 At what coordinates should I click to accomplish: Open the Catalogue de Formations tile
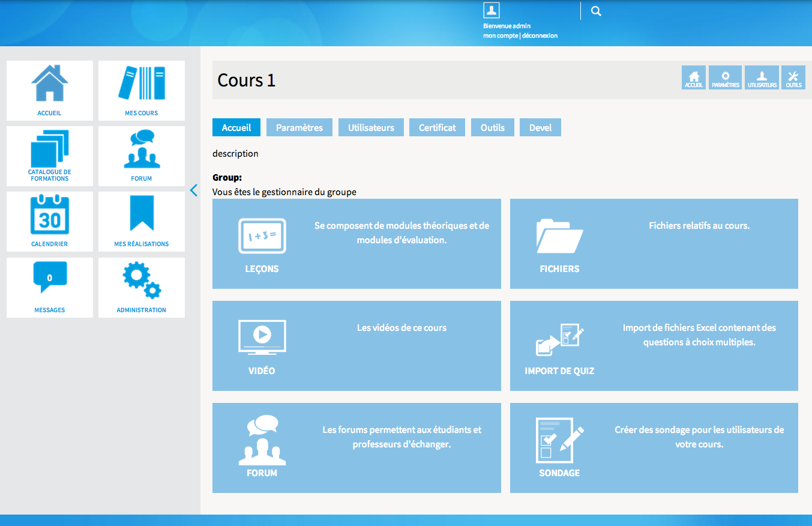click(x=49, y=150)
